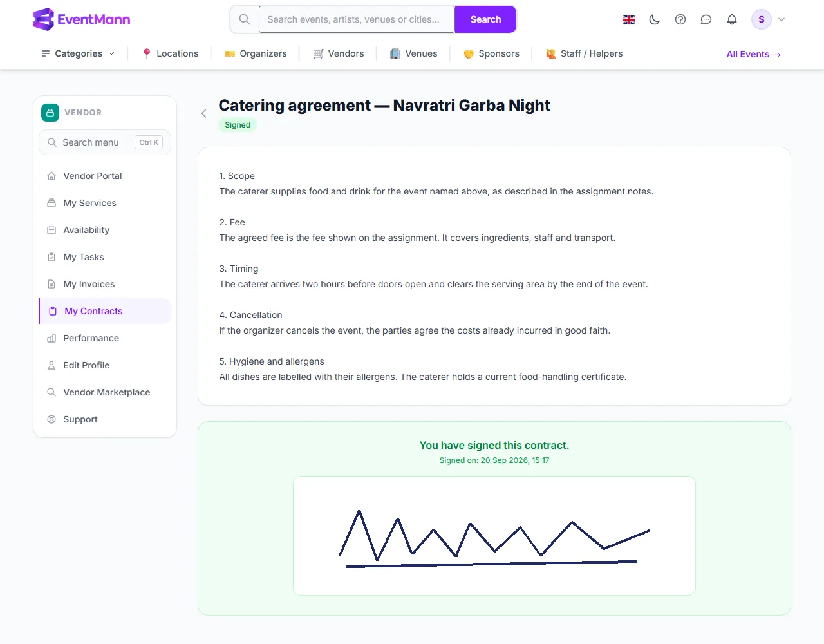
Task: Click the EventMann logo
Action: 81,19
